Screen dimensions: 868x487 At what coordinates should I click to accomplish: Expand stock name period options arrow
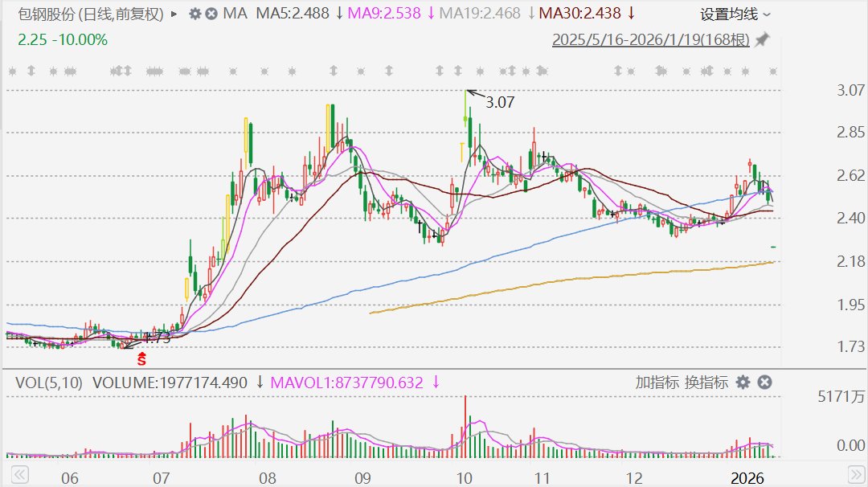point(174,14)
